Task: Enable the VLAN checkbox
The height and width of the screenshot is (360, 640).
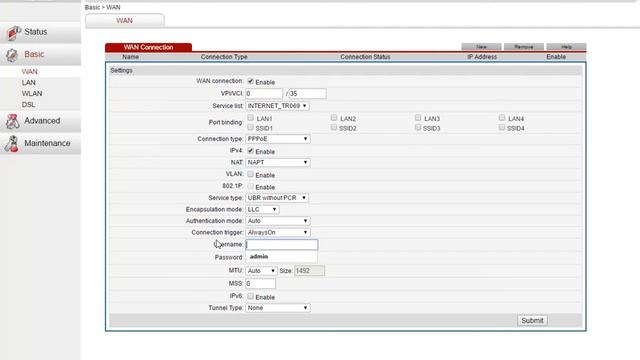Action: 251,174
